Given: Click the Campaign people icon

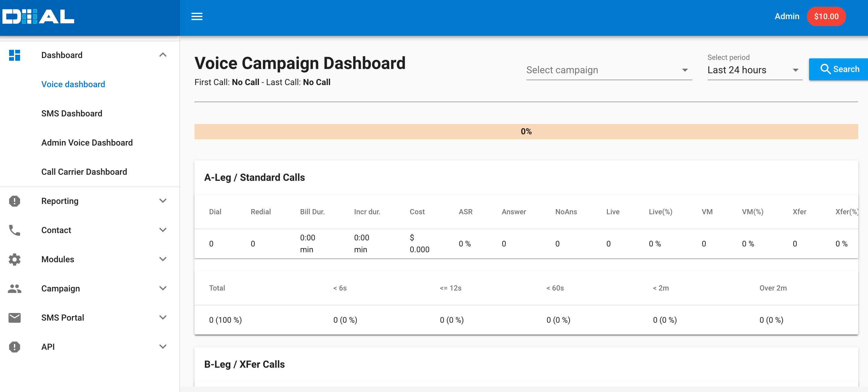Looking at the screenshot, I should (x=15, y=289).
